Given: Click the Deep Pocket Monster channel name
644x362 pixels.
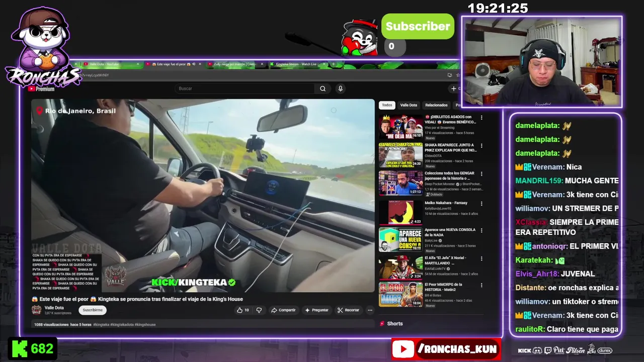Looking at the screenshot, I should [x=441, y=184].
